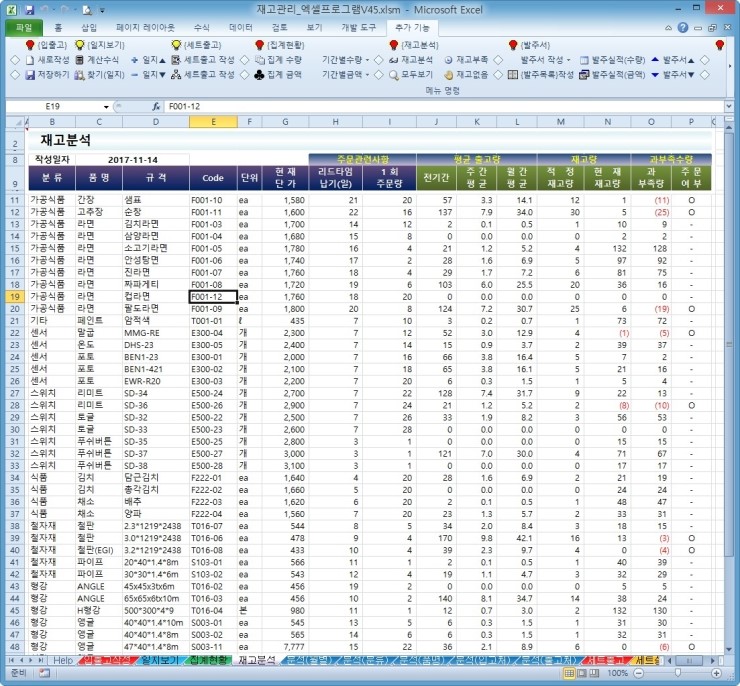This screenshot has width=740, height=686.
Task: Click the 재고없음 hand icon
Action: tap(448, 75)
